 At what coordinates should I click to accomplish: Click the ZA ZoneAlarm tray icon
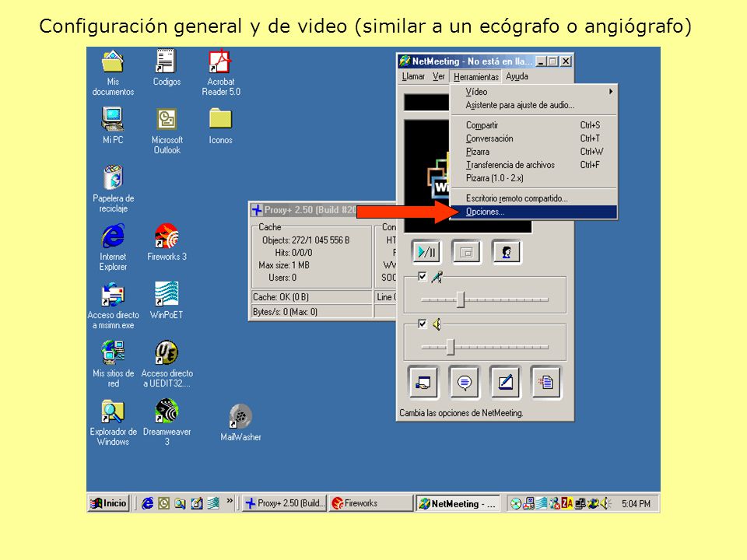point(567,503)
